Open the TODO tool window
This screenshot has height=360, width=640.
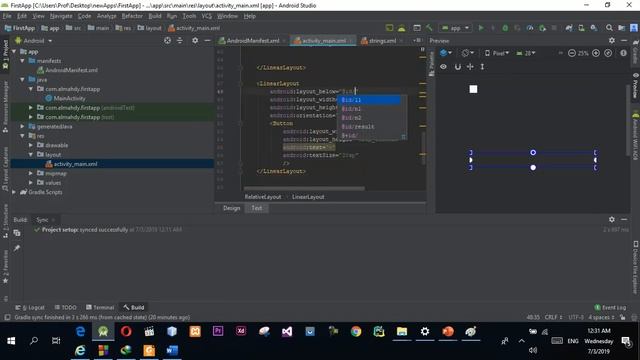[x=65, y=307]
